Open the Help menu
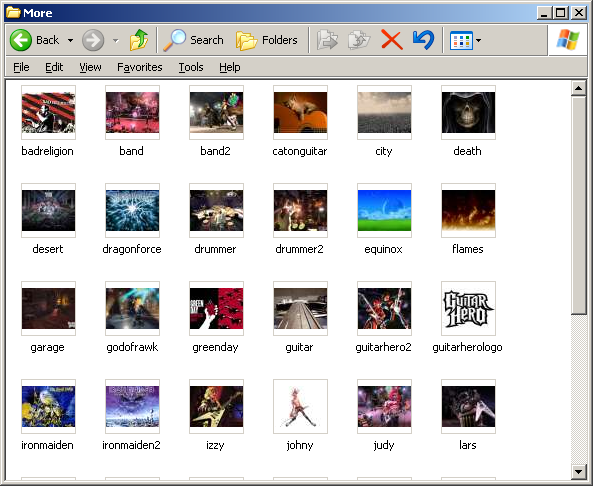This screenshot has height=486, width=593. (x=230, y=67)
